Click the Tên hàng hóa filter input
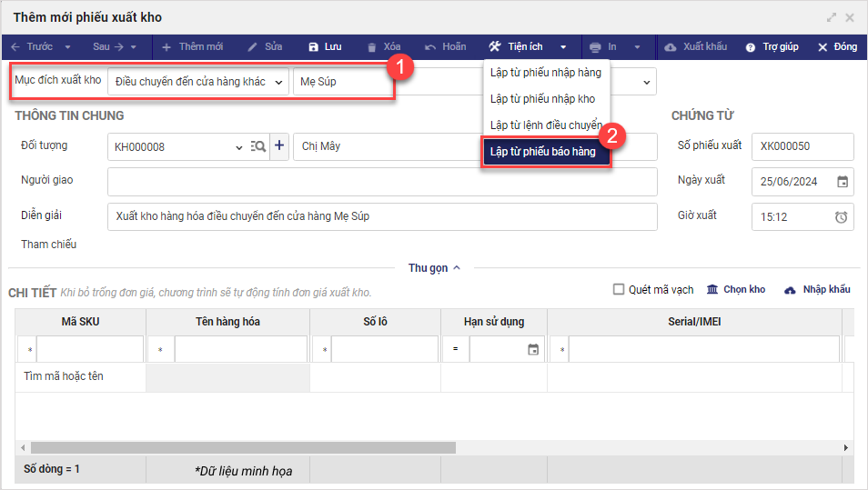Screen dimensions: 868x490 tap(241, 349)
